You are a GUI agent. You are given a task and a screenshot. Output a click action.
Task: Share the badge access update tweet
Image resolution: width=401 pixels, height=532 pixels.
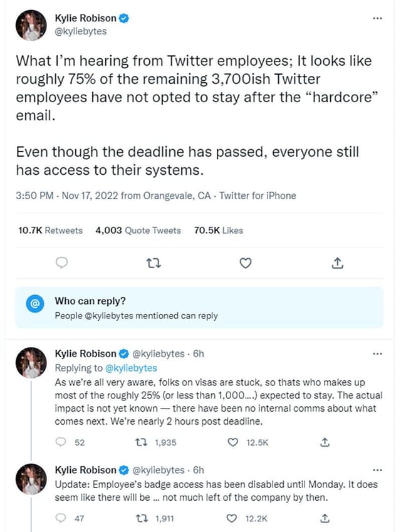(x=325, y=518)
